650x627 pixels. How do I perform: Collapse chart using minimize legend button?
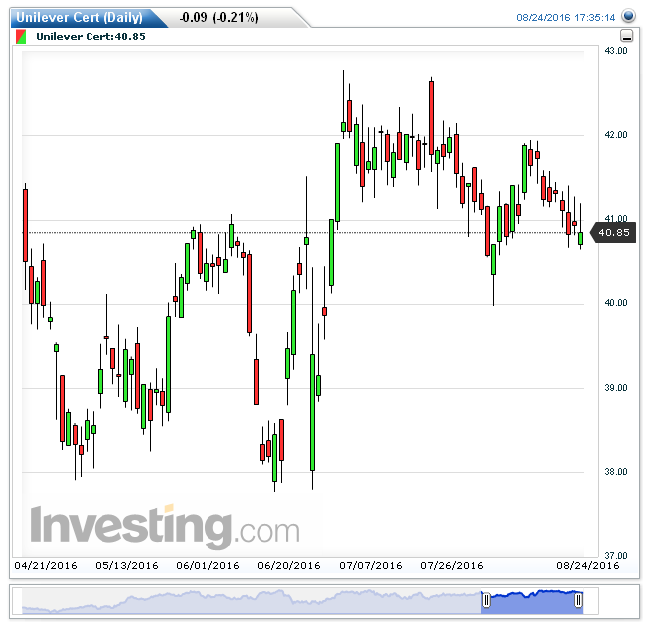(626, 36)
